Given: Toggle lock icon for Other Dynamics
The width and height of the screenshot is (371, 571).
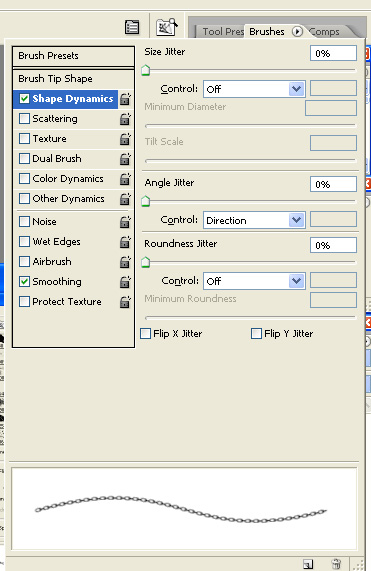Looking at the screenshot, I should [x=125, y=199].
